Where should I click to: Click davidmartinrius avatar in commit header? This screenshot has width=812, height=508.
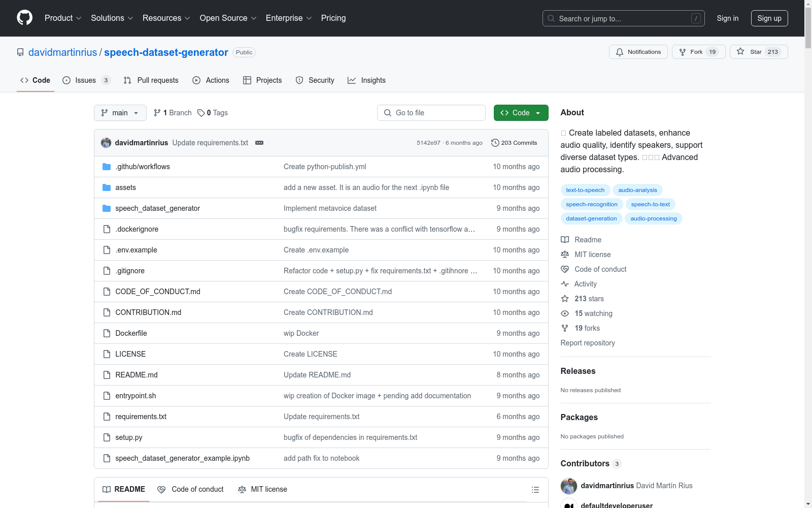pos(106,143)
